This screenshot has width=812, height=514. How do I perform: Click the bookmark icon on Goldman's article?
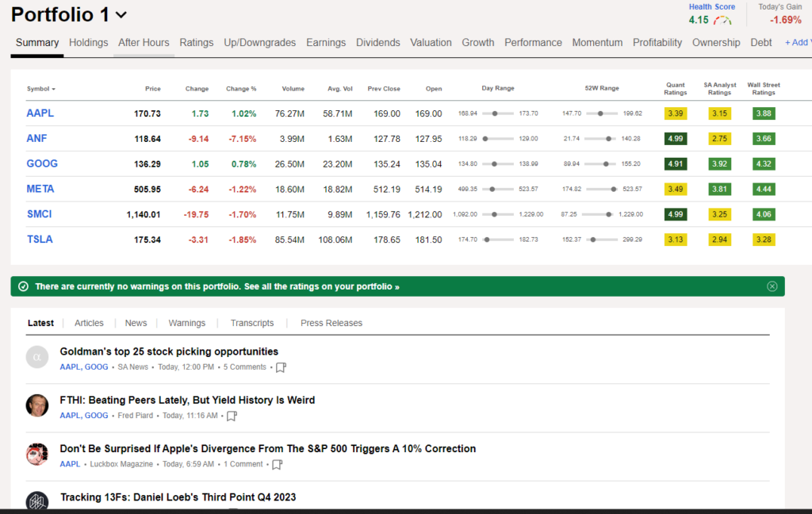[281, 367]
